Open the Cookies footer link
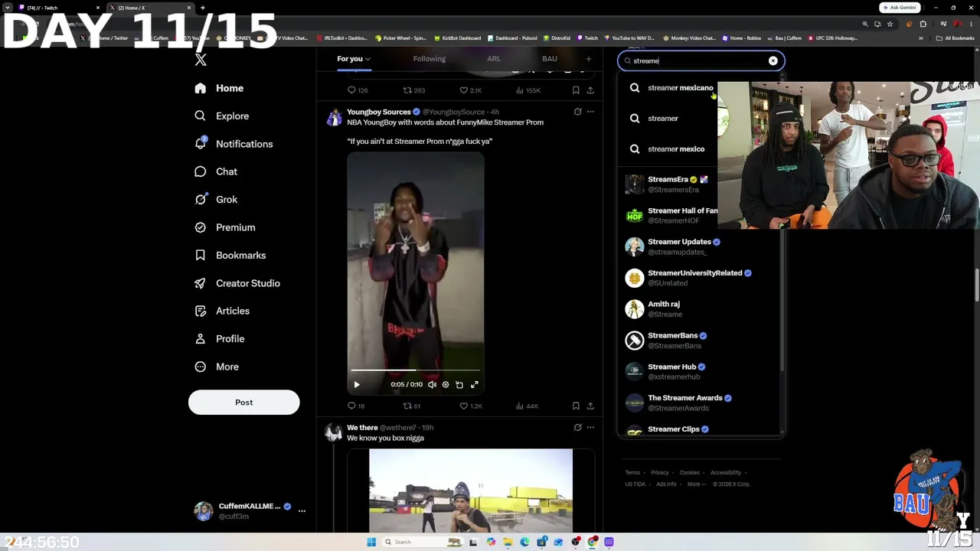This screenshot has width=980, height=551. pos(690,473)
